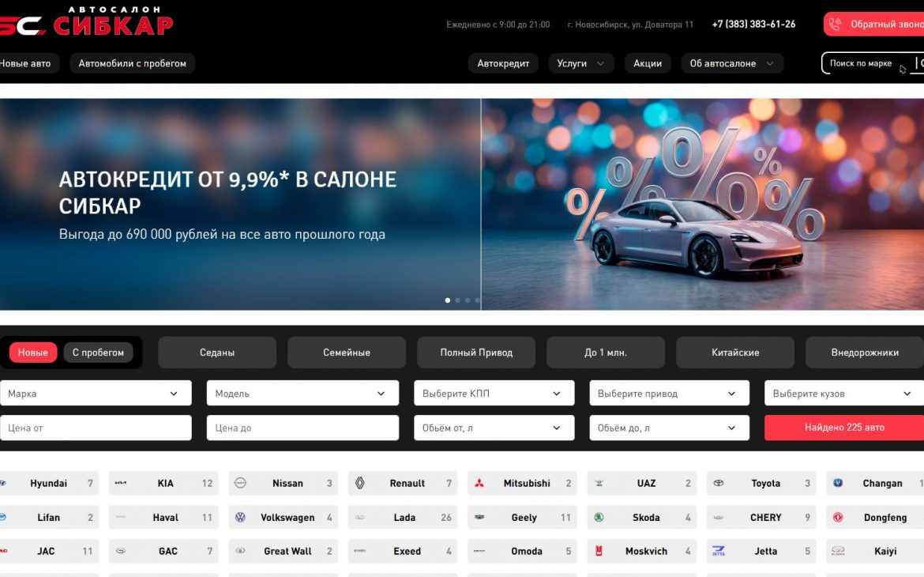Click the Toyota brand logo icon
Viewport: 924px width, 577px height.
(719, 483)
